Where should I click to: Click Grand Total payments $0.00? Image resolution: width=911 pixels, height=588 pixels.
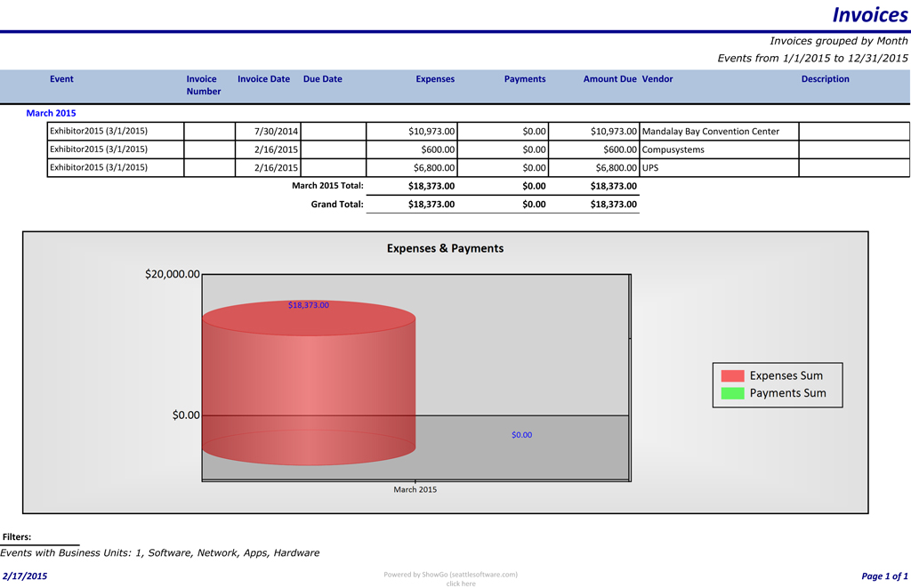534,205
